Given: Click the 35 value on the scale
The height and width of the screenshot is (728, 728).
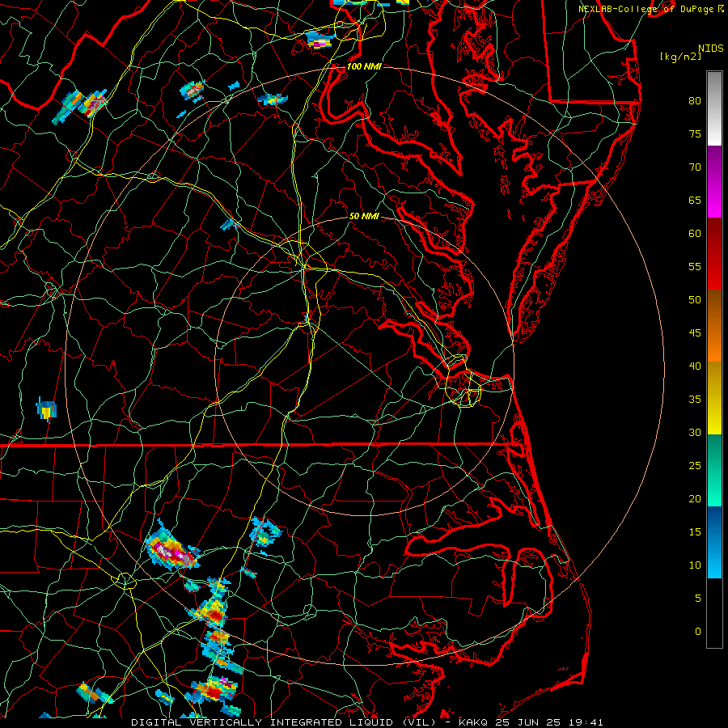Looking at the screenshot, I should pyautogui.click(x=695, y=400).
